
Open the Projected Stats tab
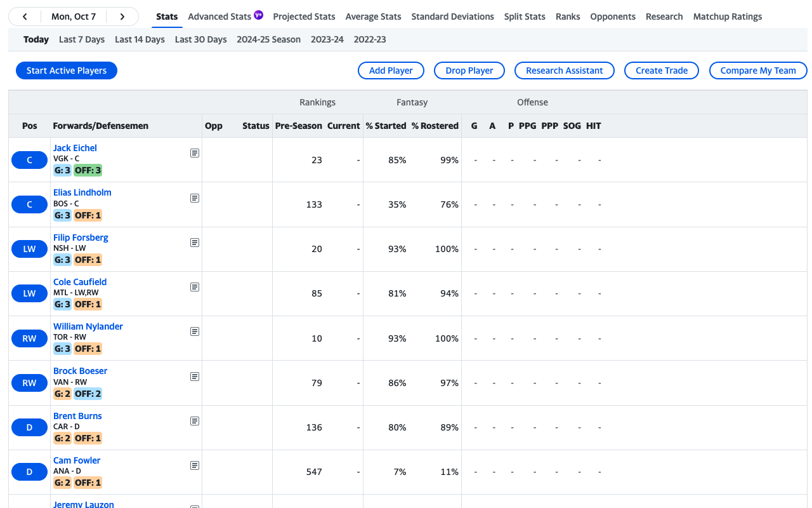(304, 17)
